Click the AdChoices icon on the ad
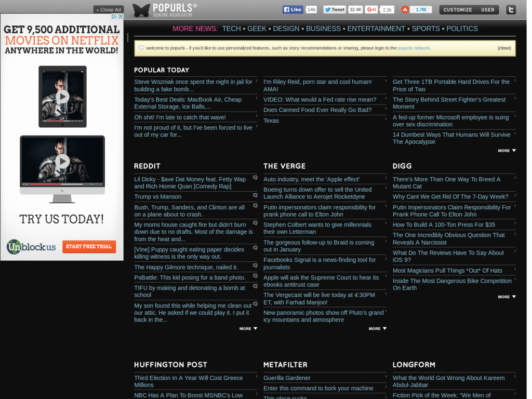 pos(114,16)
